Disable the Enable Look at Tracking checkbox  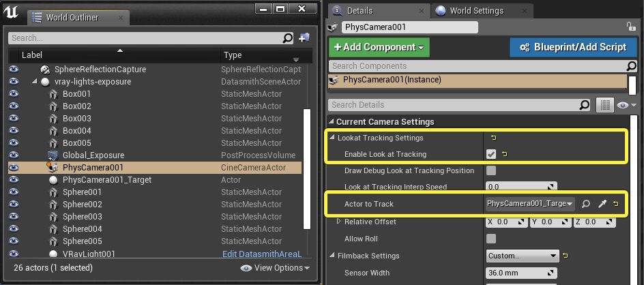coord(491,155)
